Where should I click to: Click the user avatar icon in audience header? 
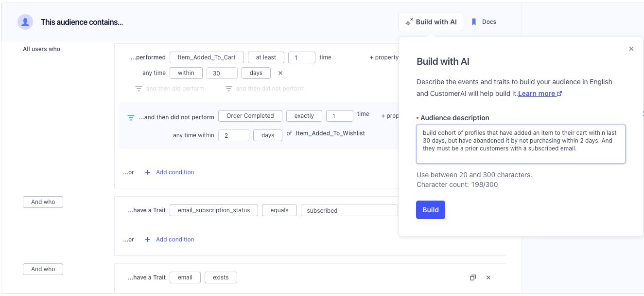[x=25, y=22]
